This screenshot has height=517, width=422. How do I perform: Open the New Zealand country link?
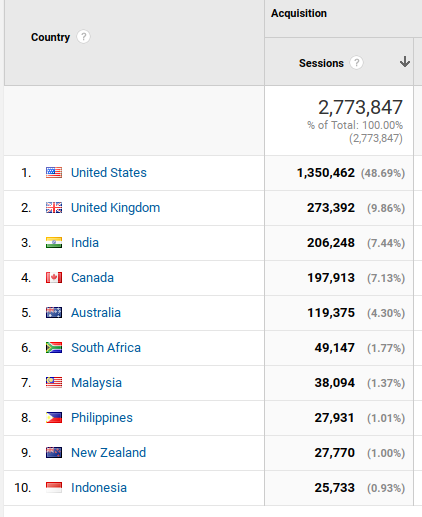pyautogui.click(x=109, y=453)
